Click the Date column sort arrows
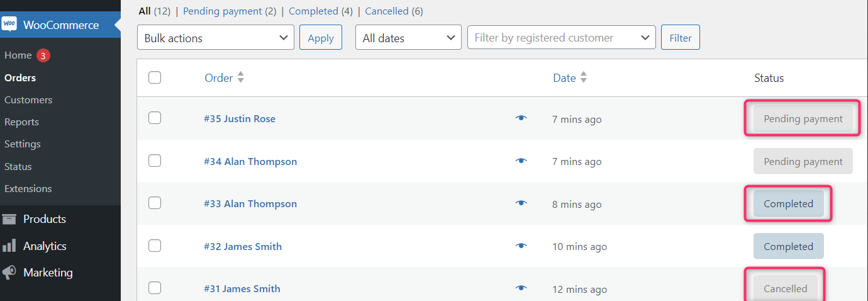This screenshot has width=868, height=301. click(583, 77)
